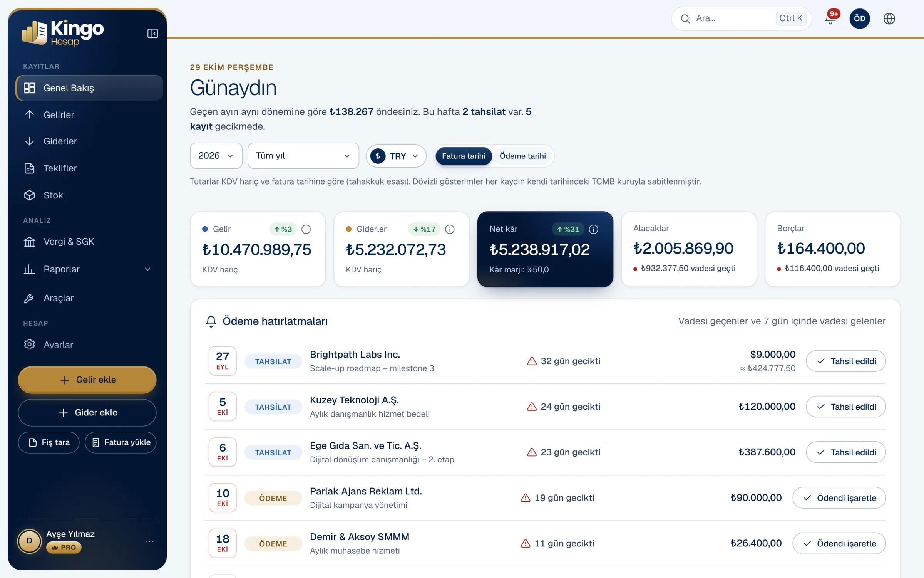Image resolution: width=924 pixels, height=578 pixels.
Task: Mark Kuzey Teknoloji as Tahsil edildi
Action: click(x=846, y=407)
